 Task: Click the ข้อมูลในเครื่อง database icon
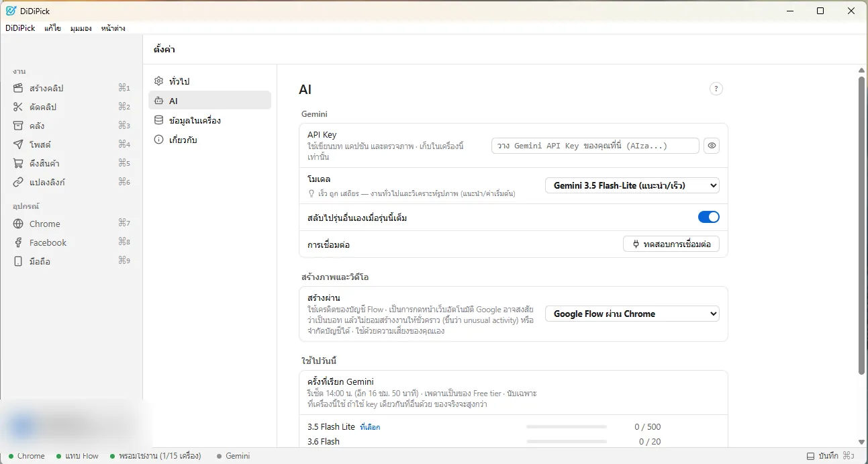159,120
